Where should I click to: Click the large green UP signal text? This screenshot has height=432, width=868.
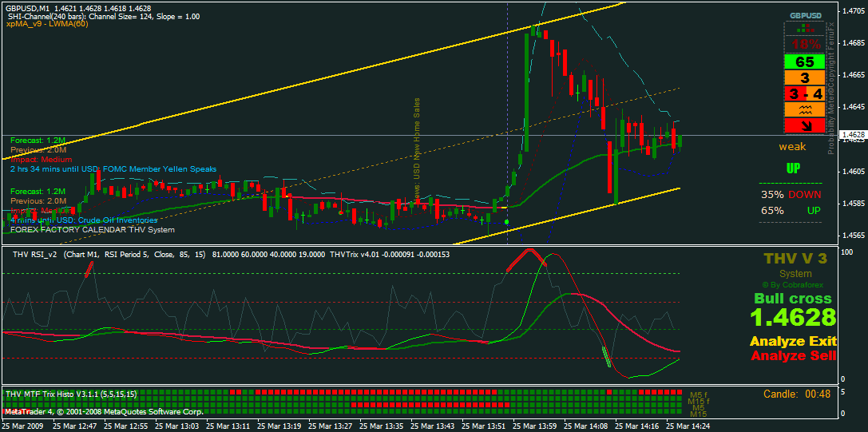(x=793, y=168)
